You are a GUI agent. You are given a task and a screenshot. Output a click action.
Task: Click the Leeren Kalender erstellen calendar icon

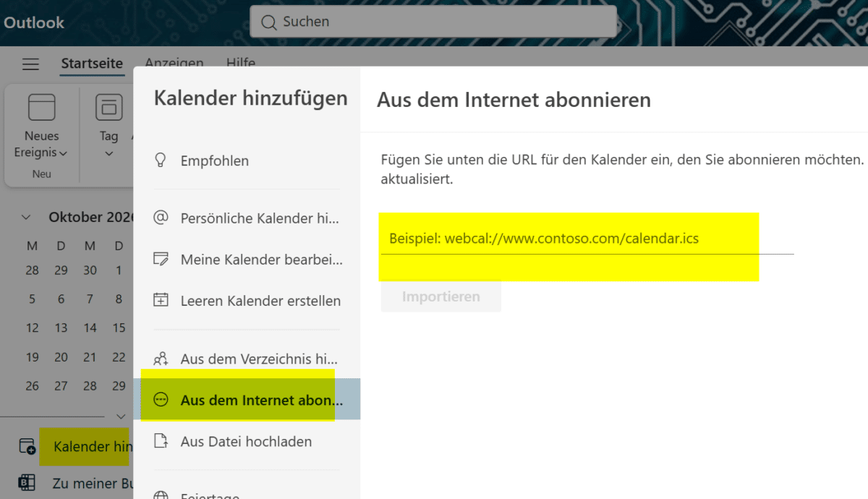[x=161, y=300]
